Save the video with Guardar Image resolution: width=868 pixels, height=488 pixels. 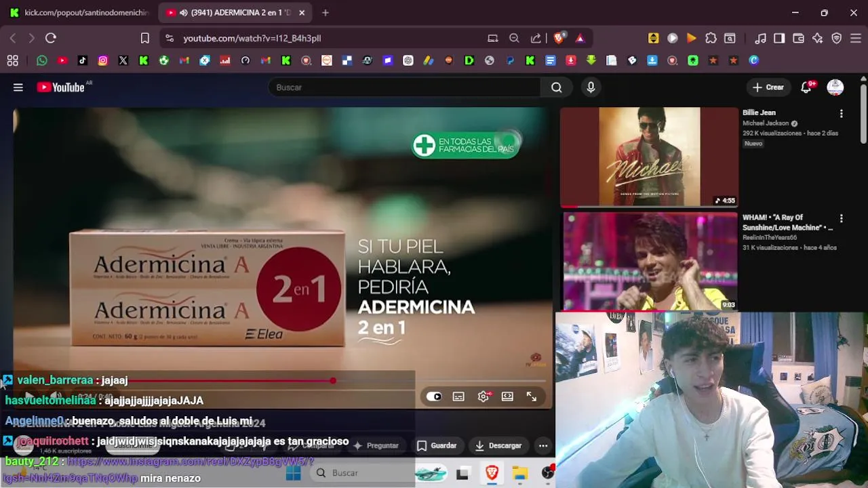[x=437, y=445]
